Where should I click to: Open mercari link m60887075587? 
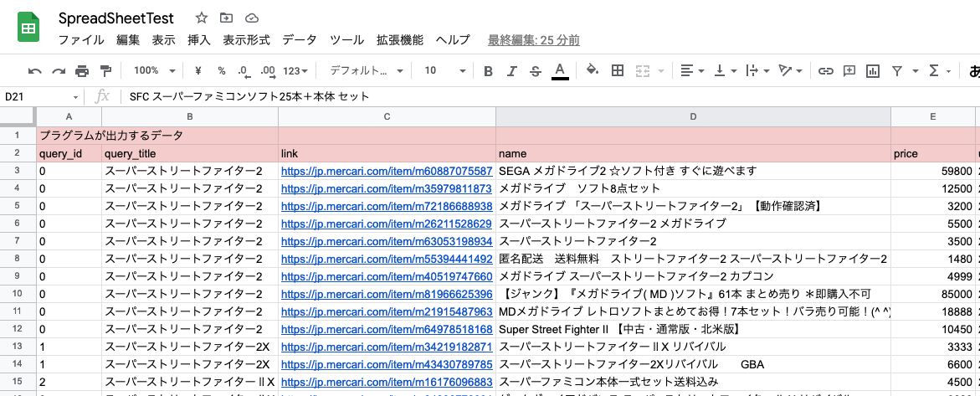(x=387, y=171)
